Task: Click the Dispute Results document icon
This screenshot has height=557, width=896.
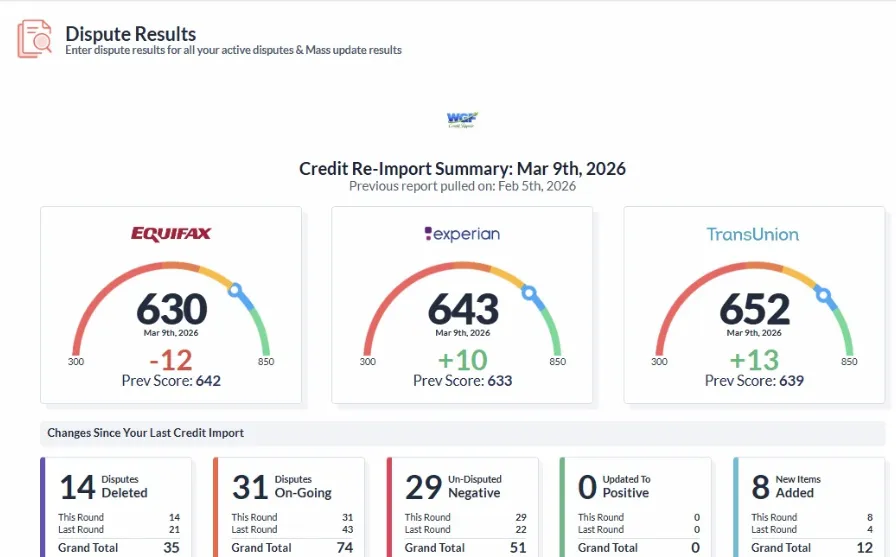Action: (x=34, y=39)
